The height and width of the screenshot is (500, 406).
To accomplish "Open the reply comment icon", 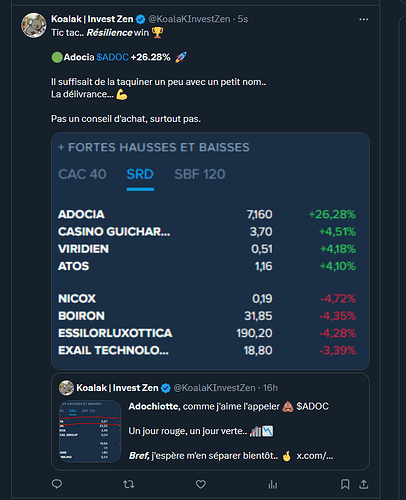I will 57,484.
